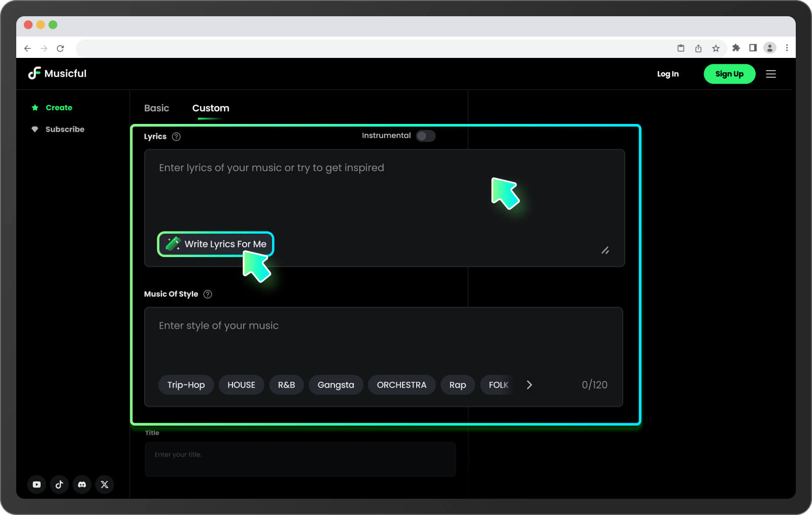Open Subscribe in the sidebar

[65, 130]
